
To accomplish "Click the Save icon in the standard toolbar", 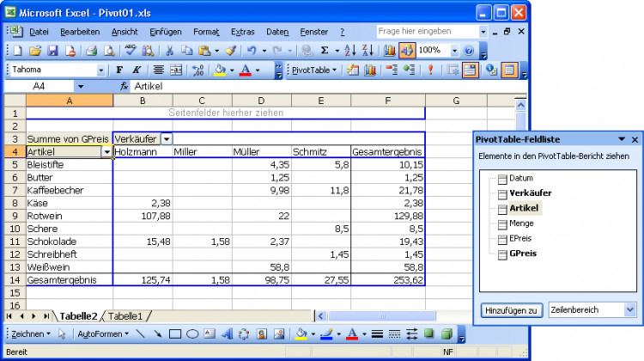I will (x=52, y=51).
